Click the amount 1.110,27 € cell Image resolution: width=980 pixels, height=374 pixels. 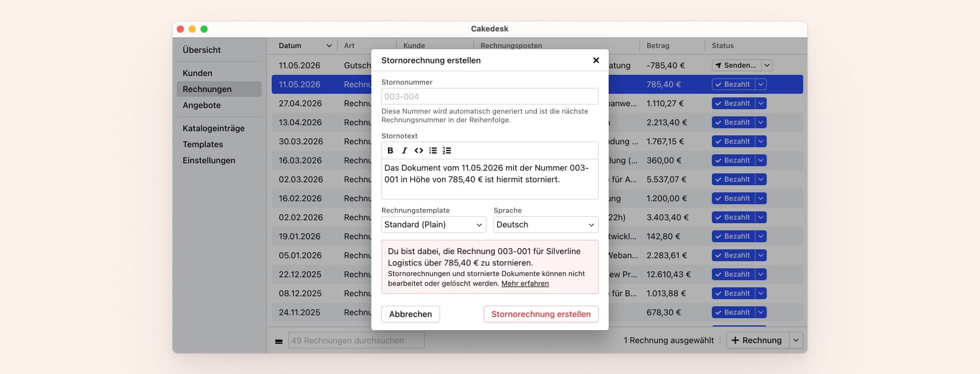[665, 103]
